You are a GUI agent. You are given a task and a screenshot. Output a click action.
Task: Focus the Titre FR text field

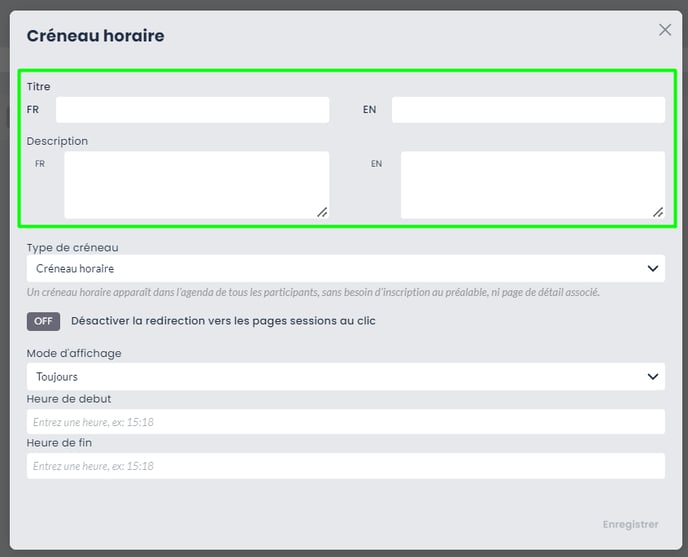point(192,110)
